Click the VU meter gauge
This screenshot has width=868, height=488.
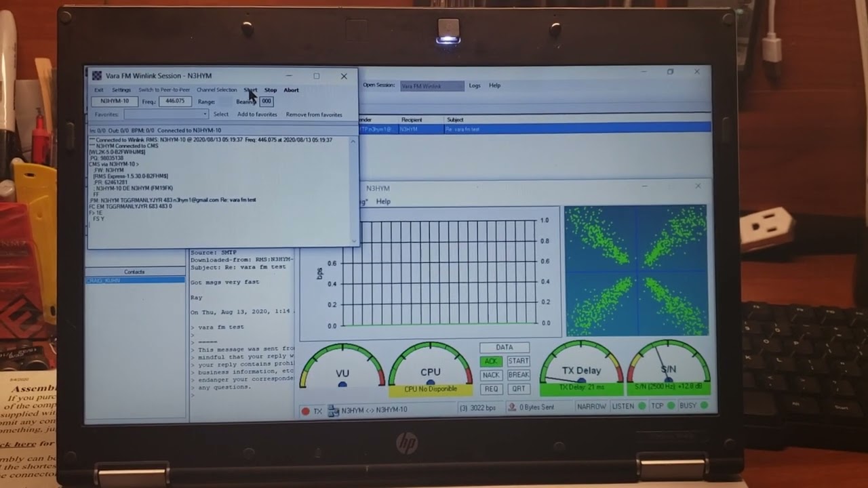(342, 367)
